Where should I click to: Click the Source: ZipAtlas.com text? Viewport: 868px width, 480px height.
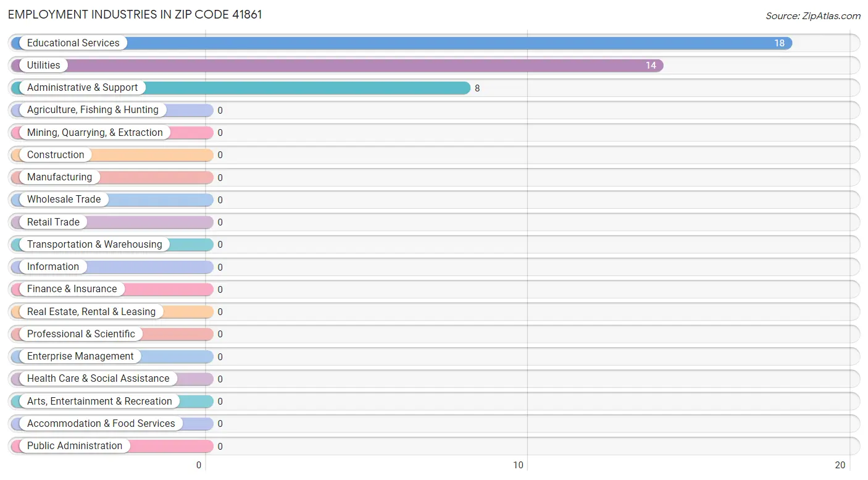pos(813,16)
